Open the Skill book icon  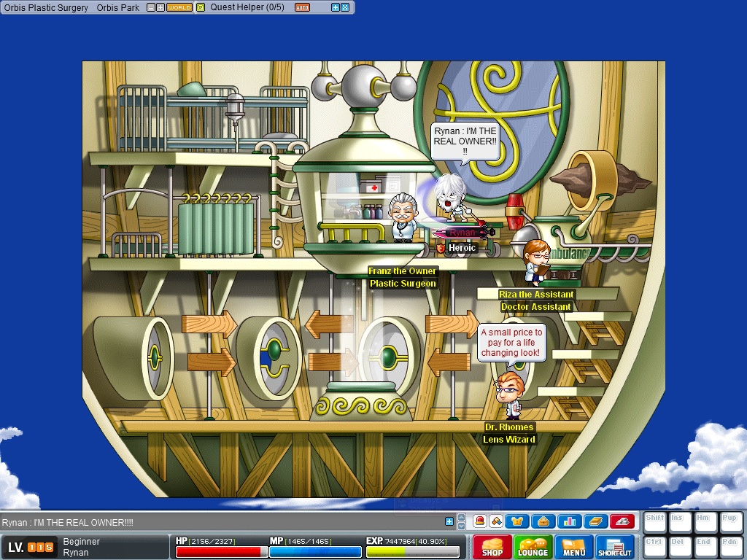pyautogui.click(x=595, y=521)
